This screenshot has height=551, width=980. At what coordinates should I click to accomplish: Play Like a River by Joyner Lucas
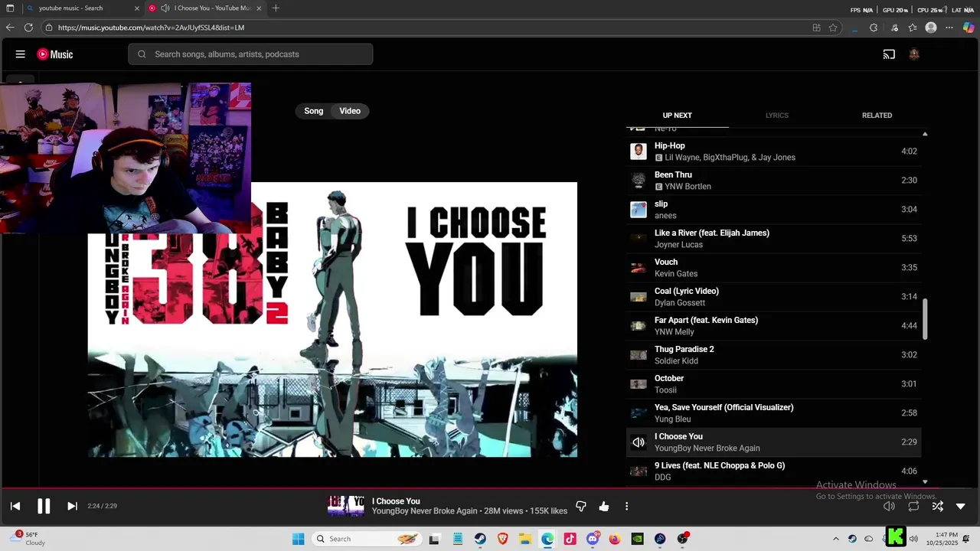point(774,239)
